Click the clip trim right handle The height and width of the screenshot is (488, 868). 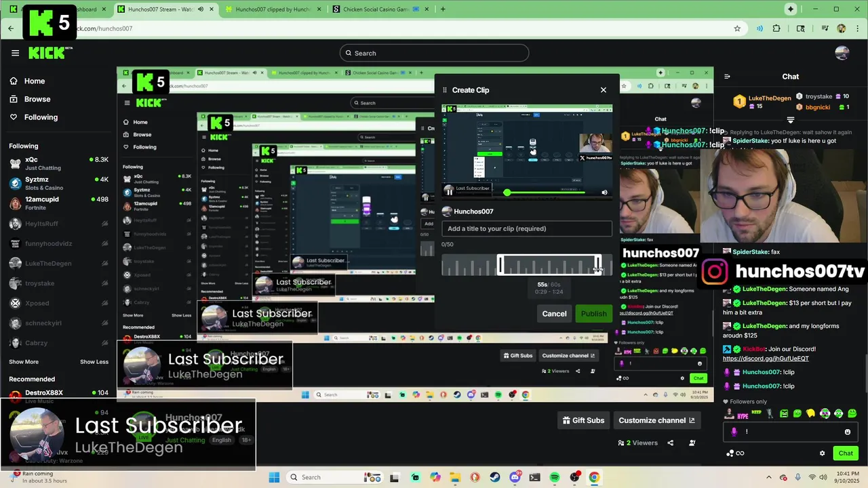tap(598, 265)
